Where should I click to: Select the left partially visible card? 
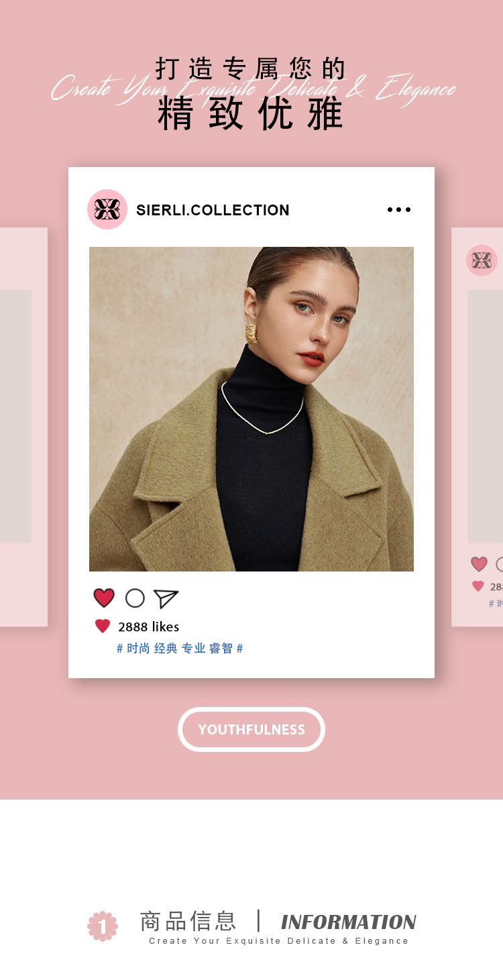point(23,427)
